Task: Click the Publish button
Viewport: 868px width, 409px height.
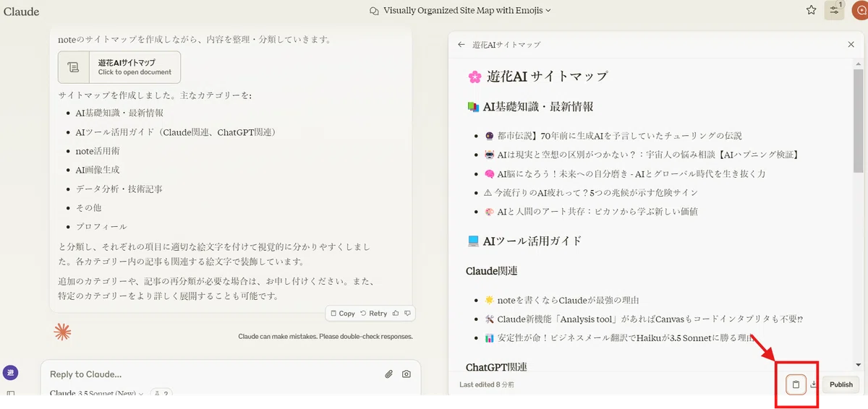Action: coord(841,384)
